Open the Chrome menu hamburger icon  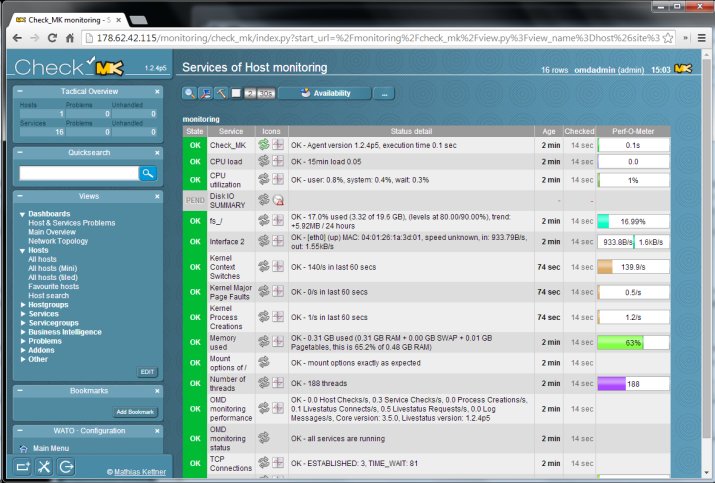(x=702, y=38)
